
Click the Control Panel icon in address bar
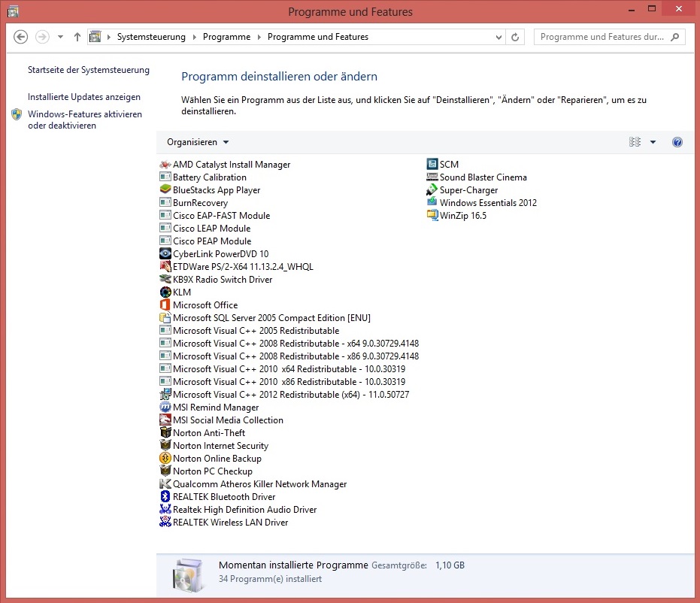click(95, 37)
